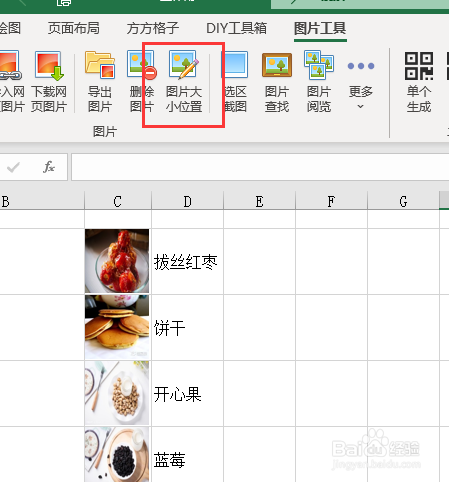
Task: Select the 蓝莓 picture
Action: [117, 454]
